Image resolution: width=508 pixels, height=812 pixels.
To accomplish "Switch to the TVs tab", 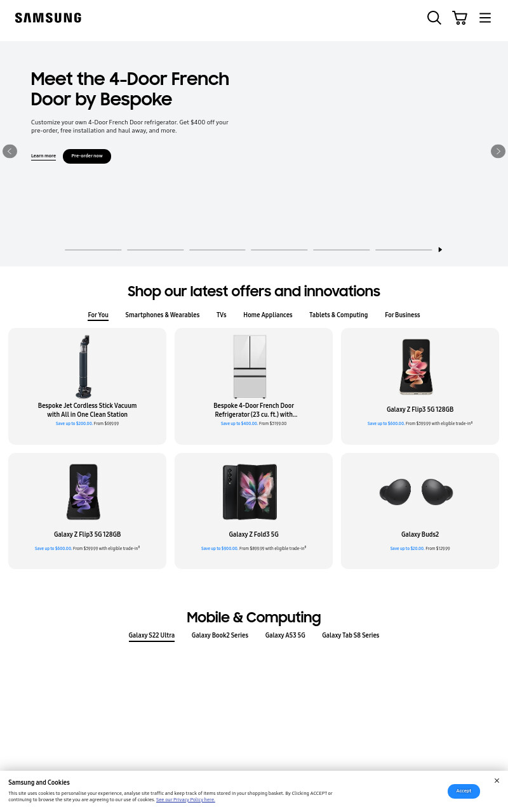I will pyautogui.click(x=222, y=315).
